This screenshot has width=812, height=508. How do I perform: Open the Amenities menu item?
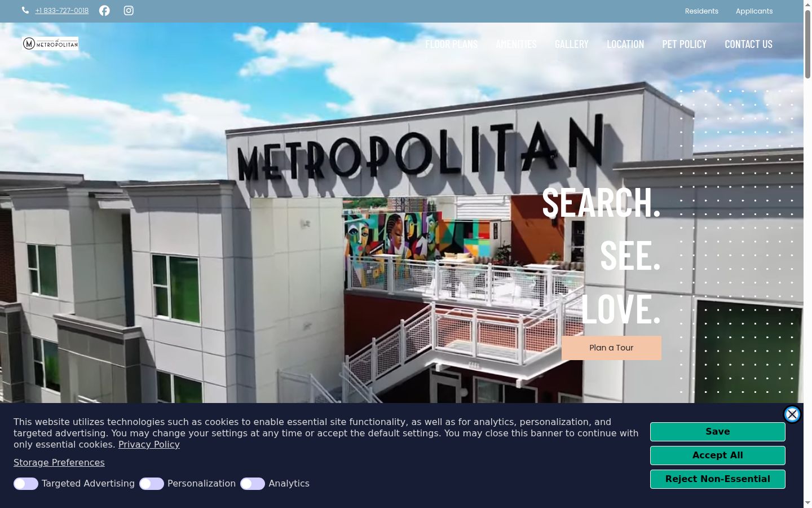[x=516, y=44]
